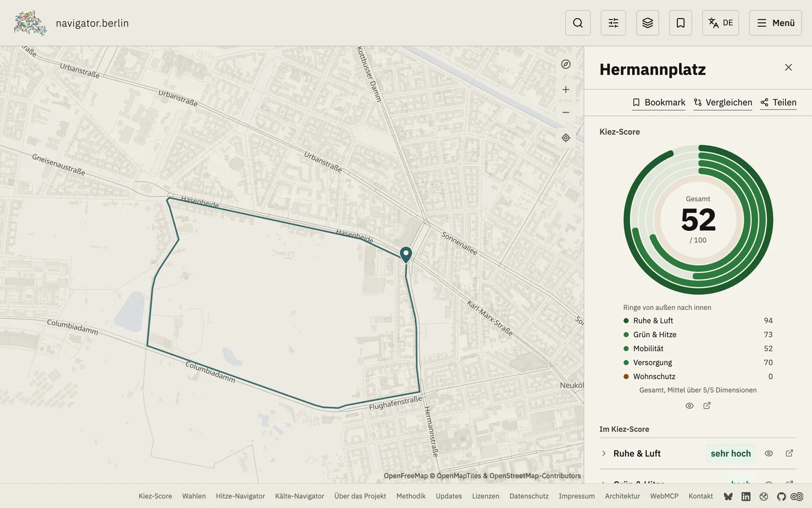812x508 pixels.
Task: Go to Kiez-Score in the footer navigation
Action: click(x=156, y=496)
